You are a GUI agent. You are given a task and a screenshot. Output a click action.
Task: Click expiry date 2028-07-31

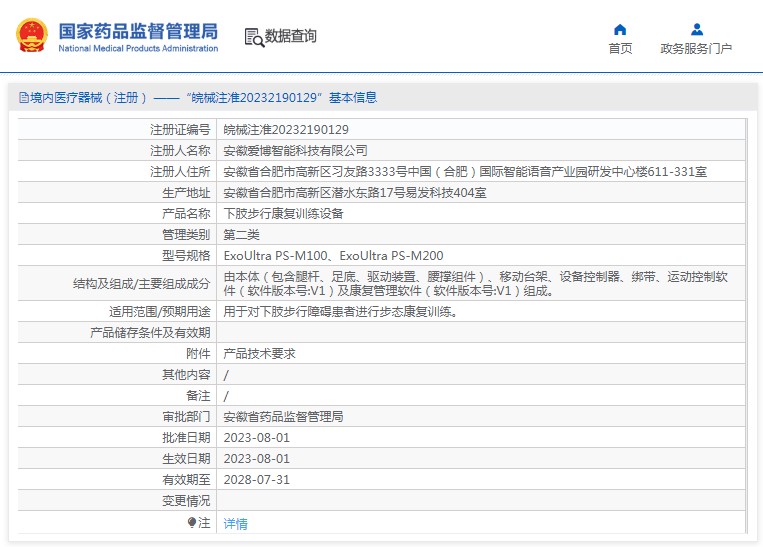pos(256,479)
